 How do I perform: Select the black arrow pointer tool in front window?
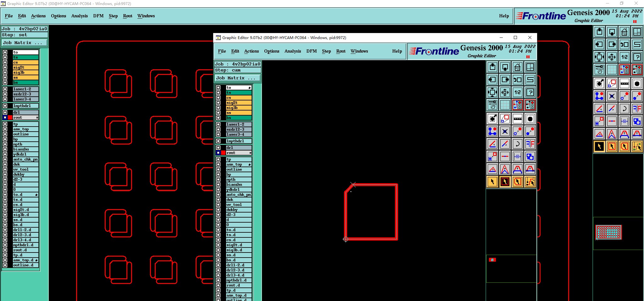492,182
